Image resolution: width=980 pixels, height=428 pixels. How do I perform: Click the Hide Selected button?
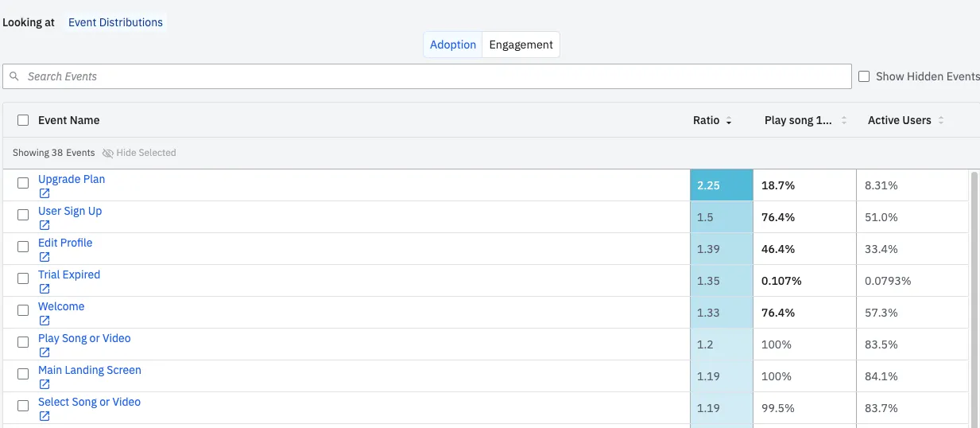click(x=139, y=153)
